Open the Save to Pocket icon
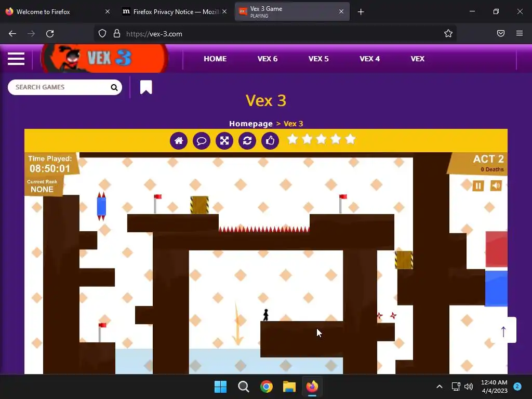532x399 pixels. tap(501, 33)
